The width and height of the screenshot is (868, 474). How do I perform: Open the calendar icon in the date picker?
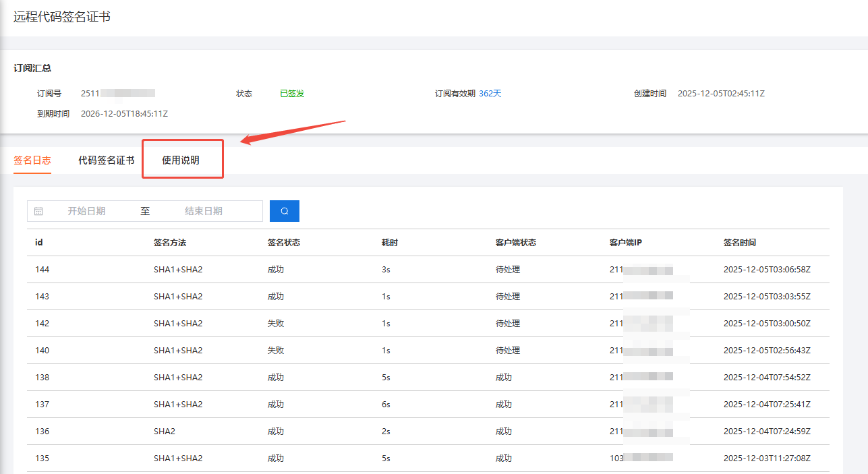[38, 210]
